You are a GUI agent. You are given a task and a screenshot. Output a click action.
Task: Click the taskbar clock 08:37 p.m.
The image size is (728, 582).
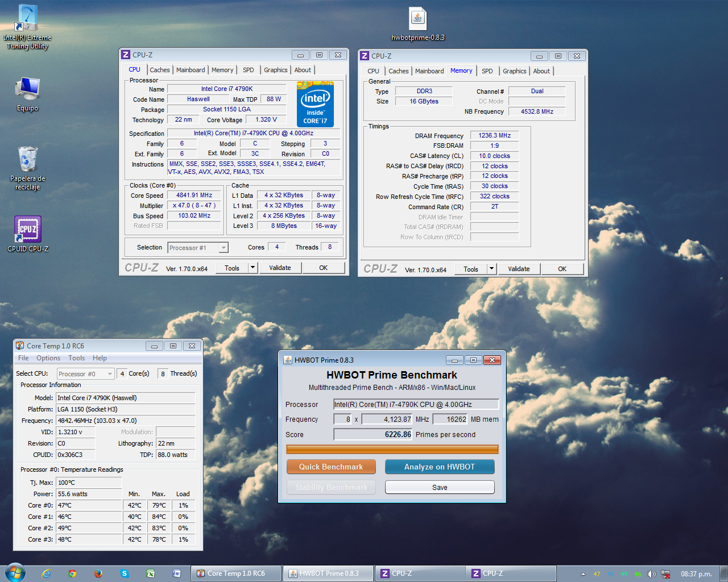pos(696,574)
